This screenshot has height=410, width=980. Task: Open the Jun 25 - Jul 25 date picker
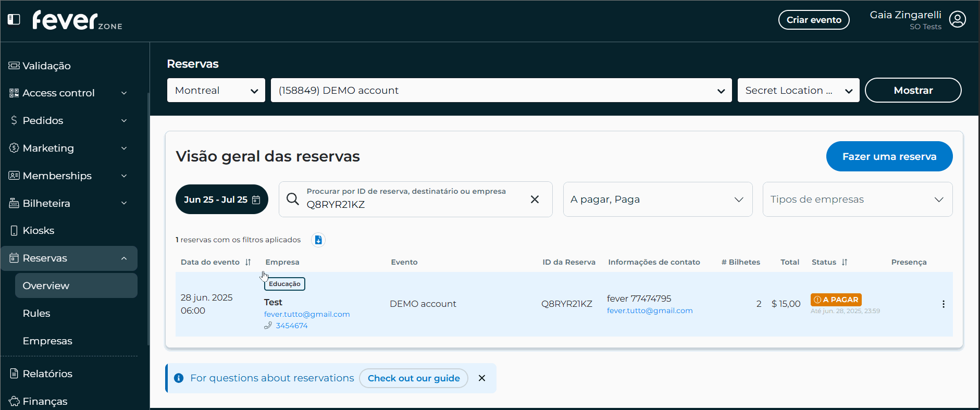click(222, 199)
